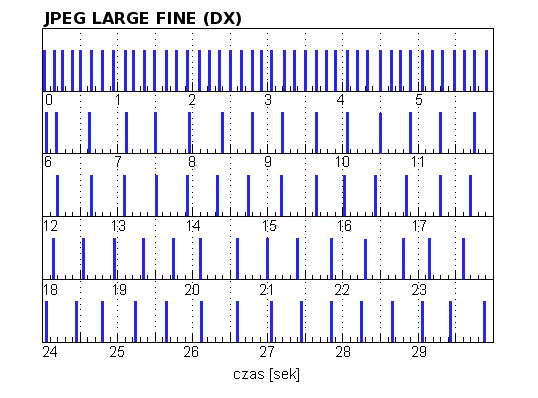Click the time marker labeled 12
This screenshot has height=398, width=538.
50,226
